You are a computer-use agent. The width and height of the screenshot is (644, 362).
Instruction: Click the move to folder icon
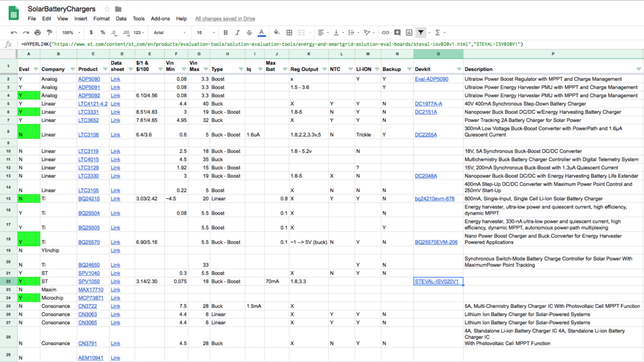(118, 9)
